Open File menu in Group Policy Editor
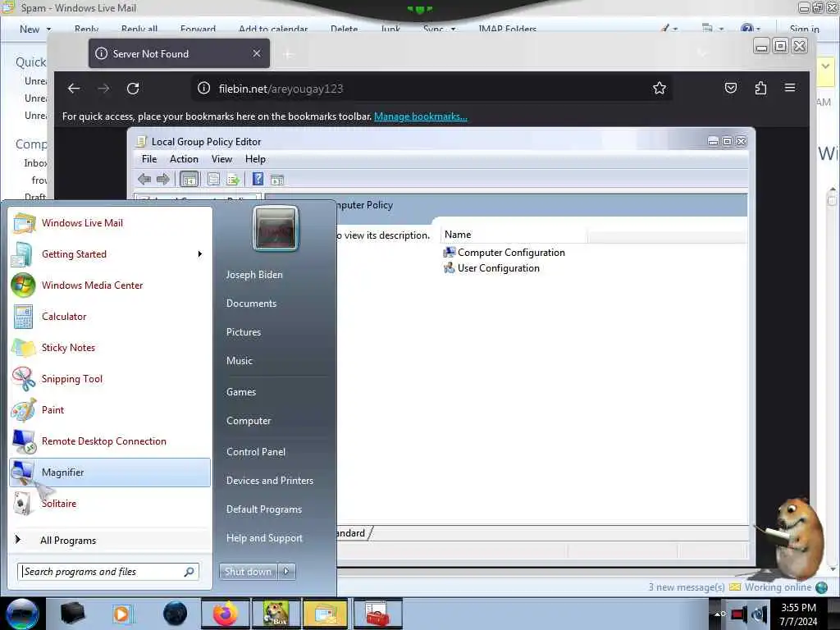Screen dimensions: 840x630 click(149, 159)
